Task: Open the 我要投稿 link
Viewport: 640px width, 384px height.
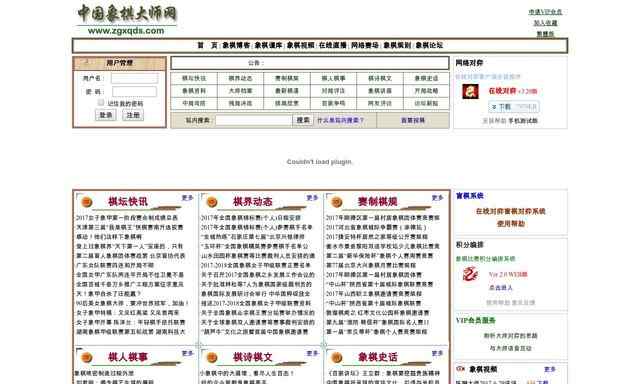Action: [x=413, y=120]
